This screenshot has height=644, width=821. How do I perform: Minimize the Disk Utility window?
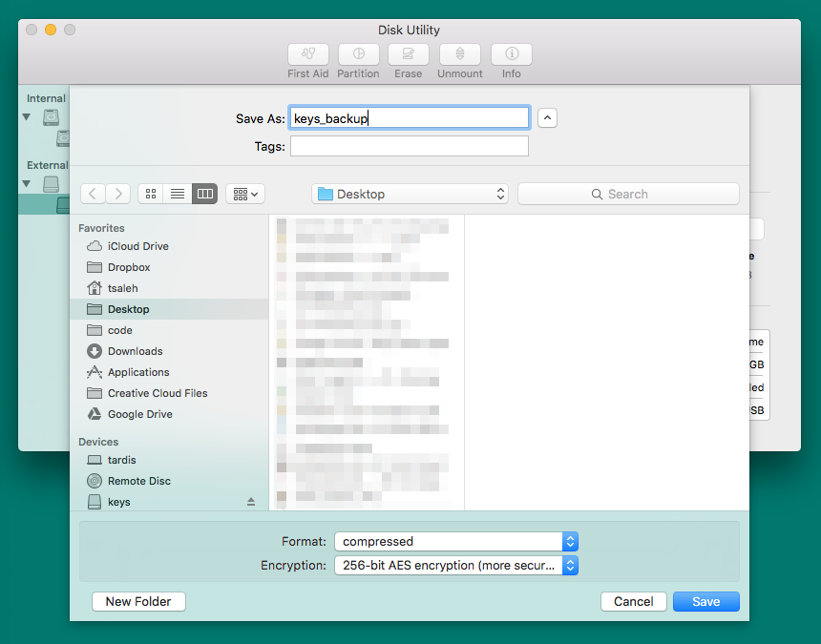51,30
